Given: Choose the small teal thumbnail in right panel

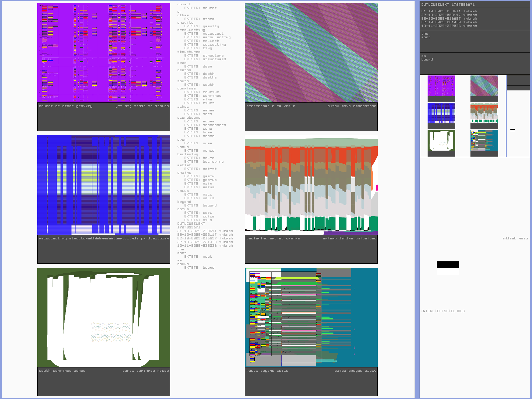Looking at the screenshot, I should click(x=484, y=140).
